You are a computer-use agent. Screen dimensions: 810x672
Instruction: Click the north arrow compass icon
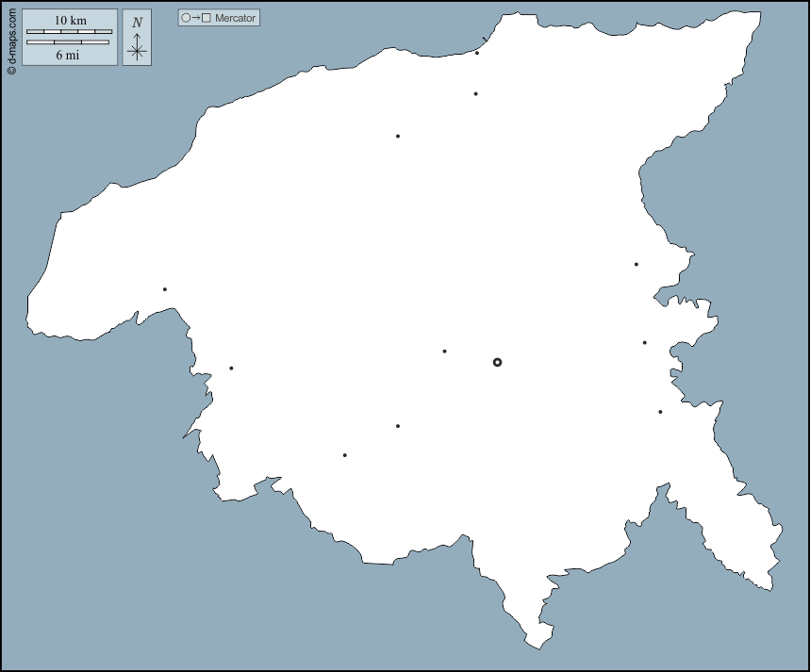pos(137,38)
